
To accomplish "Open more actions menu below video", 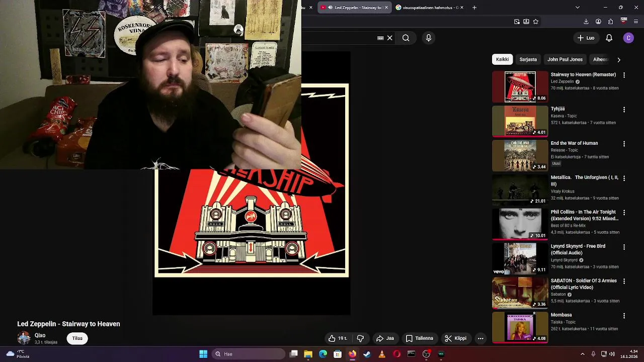I will (480, 338).
